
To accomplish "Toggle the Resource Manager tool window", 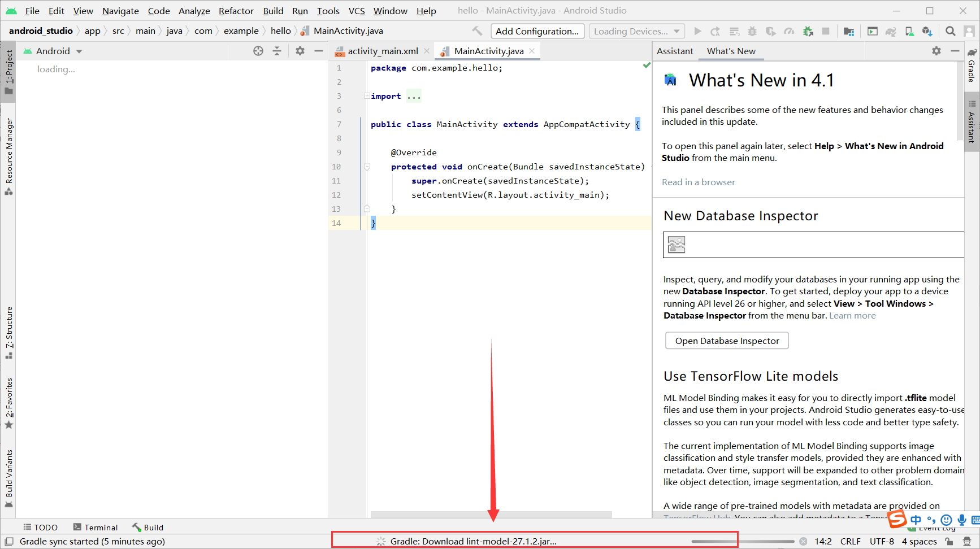I will [8, 156].
